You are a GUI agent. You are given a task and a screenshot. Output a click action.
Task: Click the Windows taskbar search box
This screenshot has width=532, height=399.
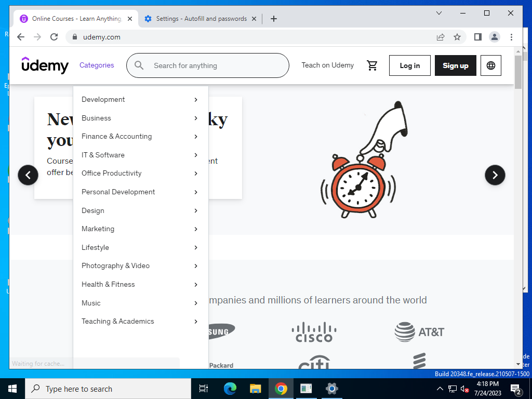click(x=108, y=389)
